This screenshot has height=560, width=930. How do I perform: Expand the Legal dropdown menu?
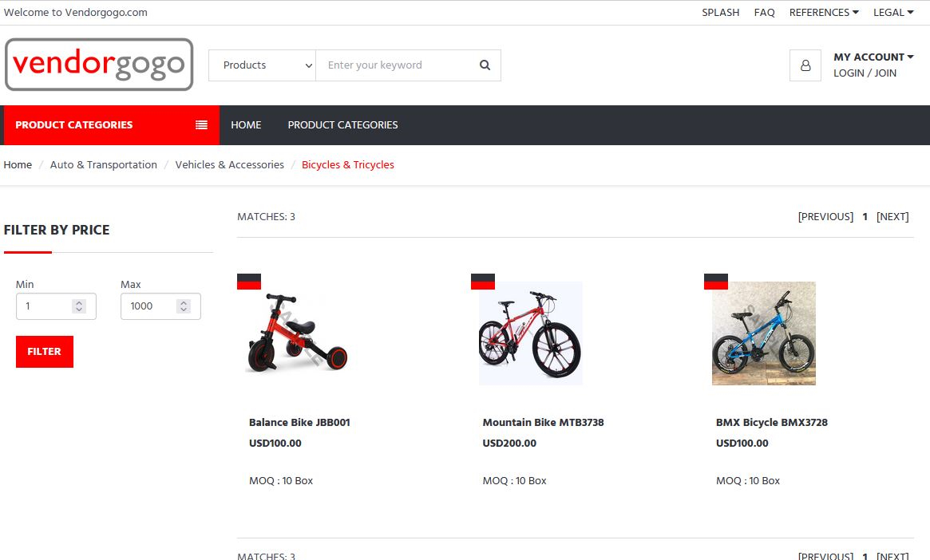coord(893,13)
